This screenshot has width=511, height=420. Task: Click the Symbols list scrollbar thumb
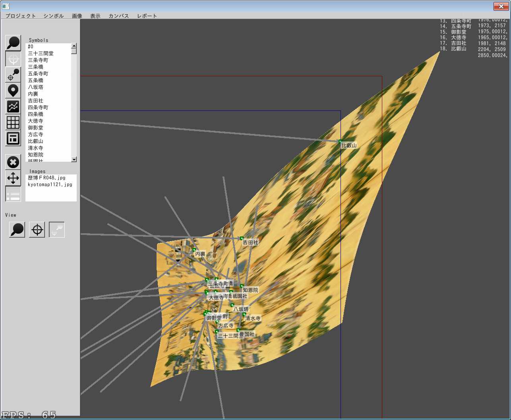click(x=74, y=51)
